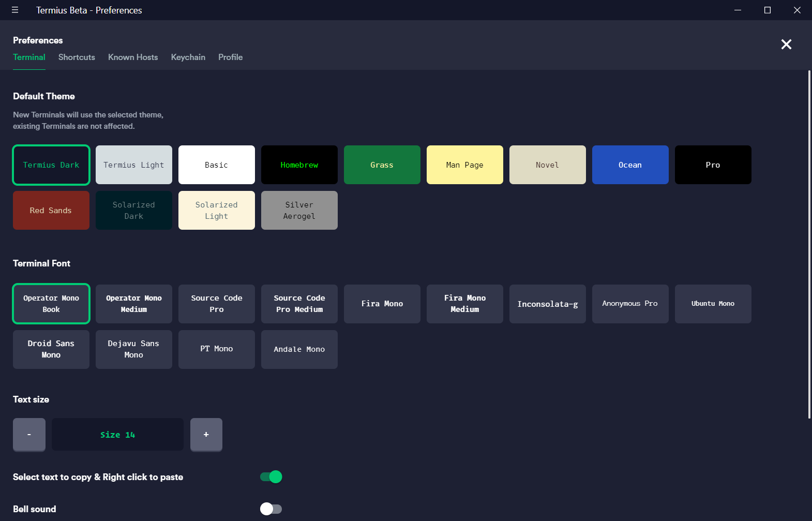The width and height of the screenshot is (812, 521).
Task: Choose the Andale Mono font
Action: coord(299,349)
